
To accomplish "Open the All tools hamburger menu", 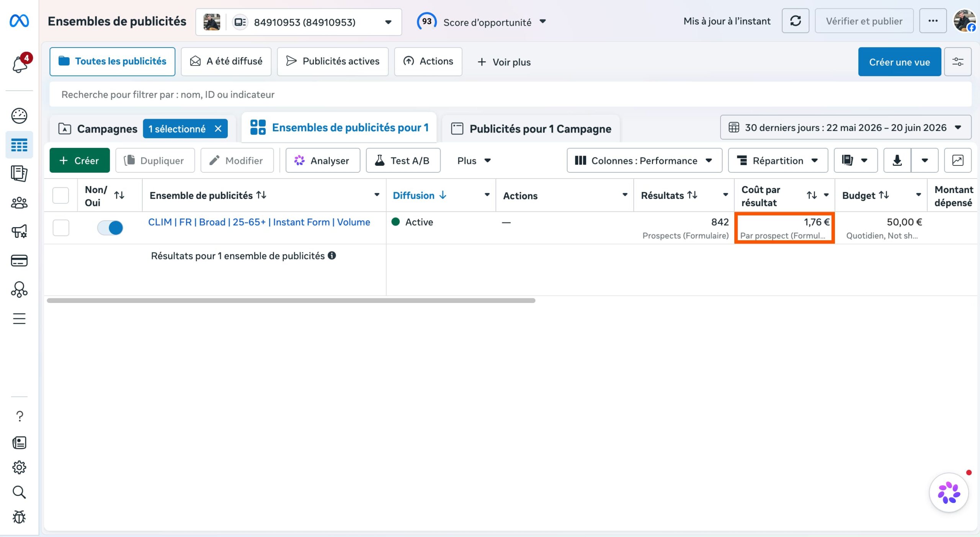I will point(19,318).
